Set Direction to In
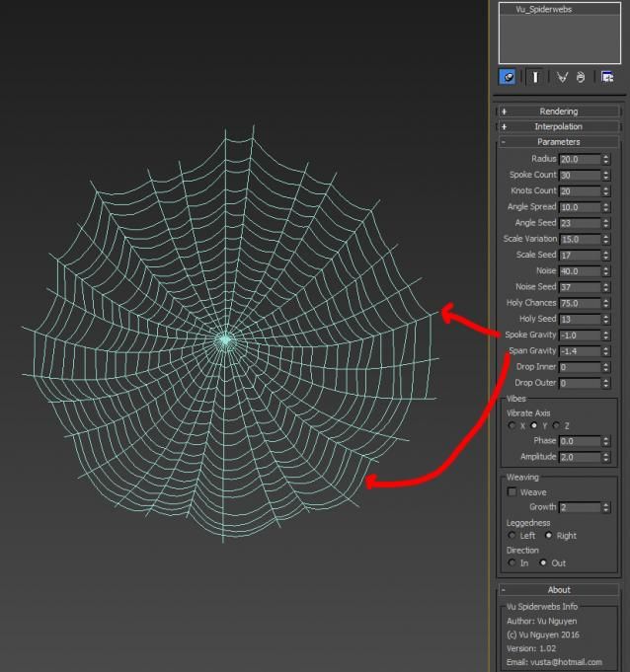Screen dimensions: 630x672 [512, 562]
